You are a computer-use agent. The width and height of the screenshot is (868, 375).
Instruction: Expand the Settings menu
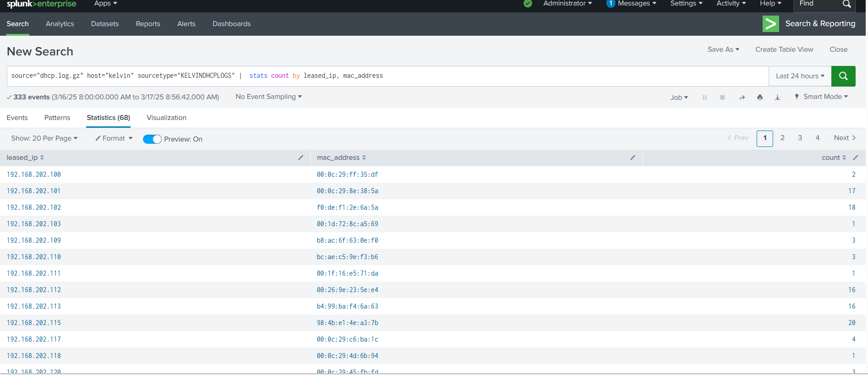(x=686, y=4)
